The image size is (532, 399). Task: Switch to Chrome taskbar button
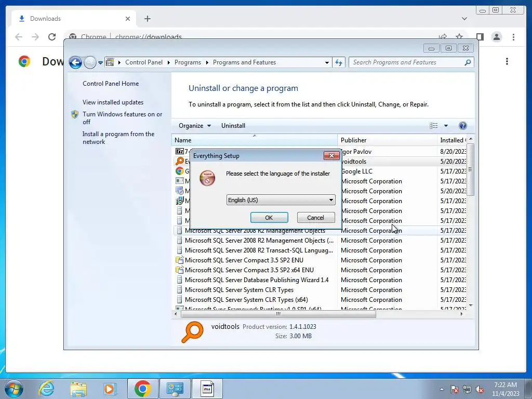[x=142, y=389]
